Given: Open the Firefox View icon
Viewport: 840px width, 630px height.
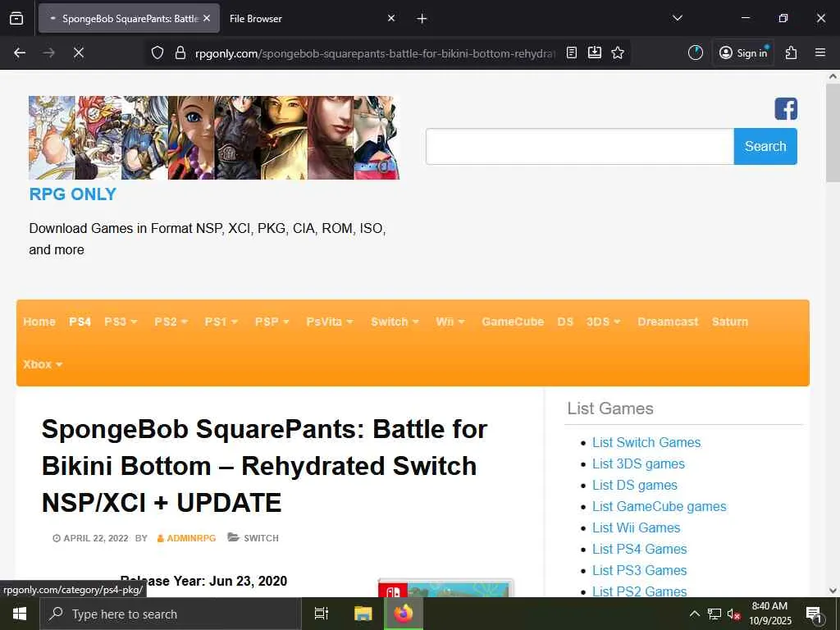Looking at the screenshot, I should [16, 18].
